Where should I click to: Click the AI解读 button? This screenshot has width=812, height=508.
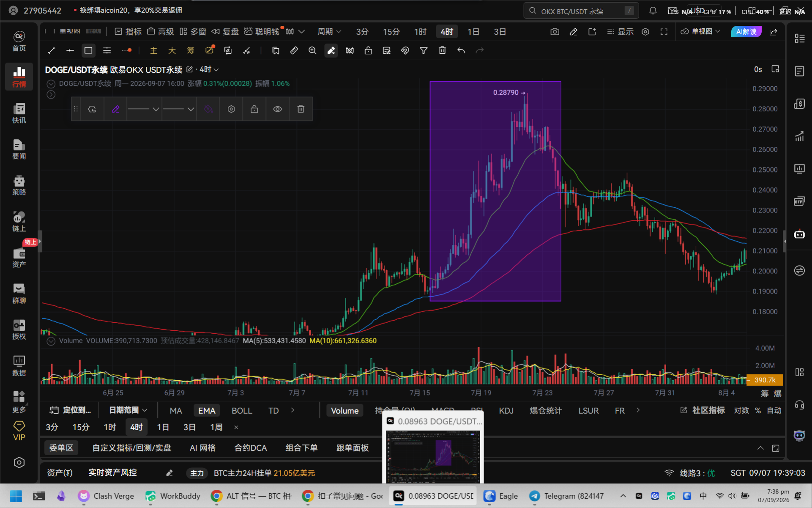[746, 32]
